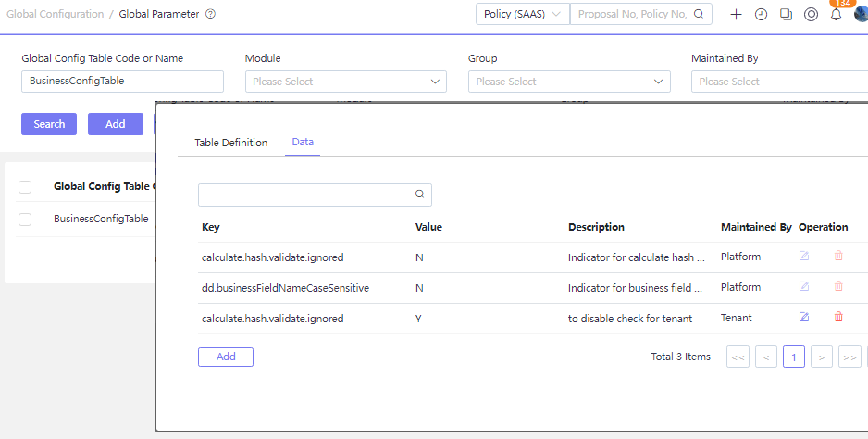This screenshot has width=868, height=439.
Task: Open notifications bell with 134 badge
Action: pyautogui.click(x=836, y=14)
